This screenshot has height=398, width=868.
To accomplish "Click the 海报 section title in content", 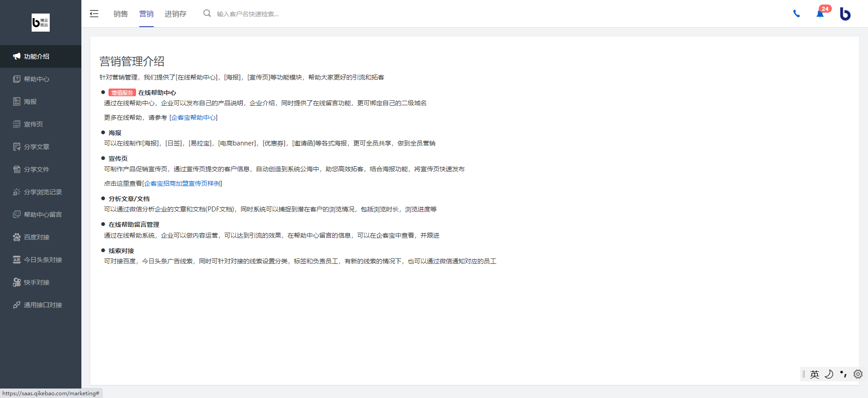I will [x=115, y=133].
